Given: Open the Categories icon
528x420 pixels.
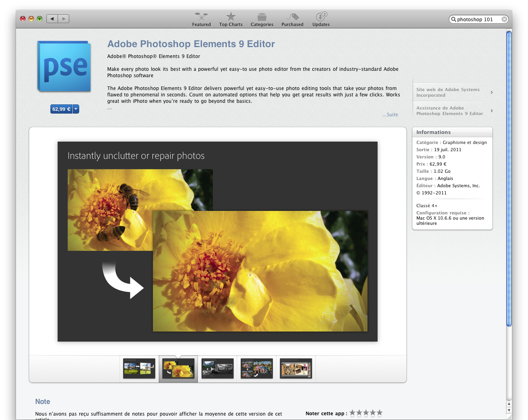Looking at the screenshot, I should coord(262,17).
